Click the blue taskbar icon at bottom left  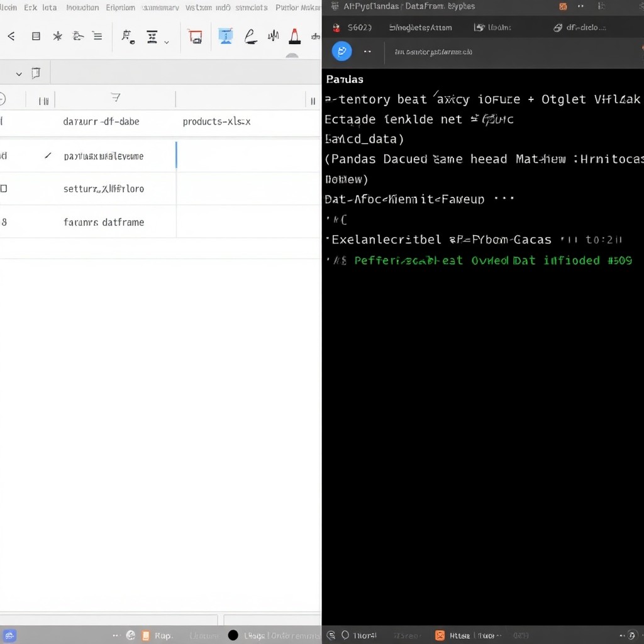[x=9, y=635]
